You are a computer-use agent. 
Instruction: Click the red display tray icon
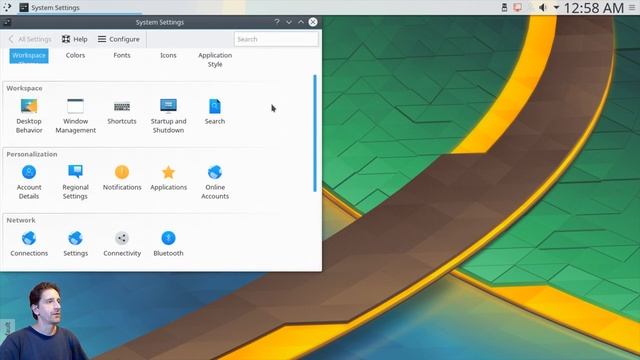point(518,7)
